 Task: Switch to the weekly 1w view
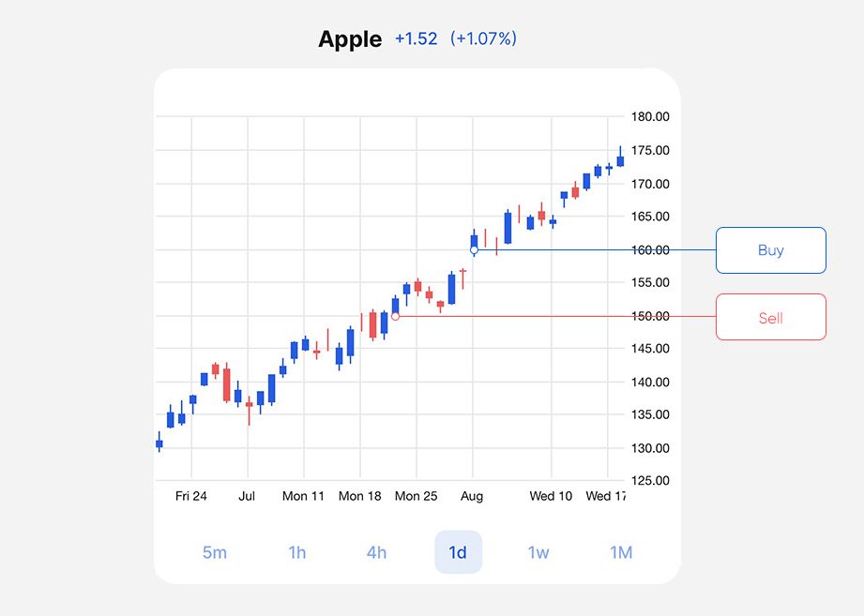[538, 552]
